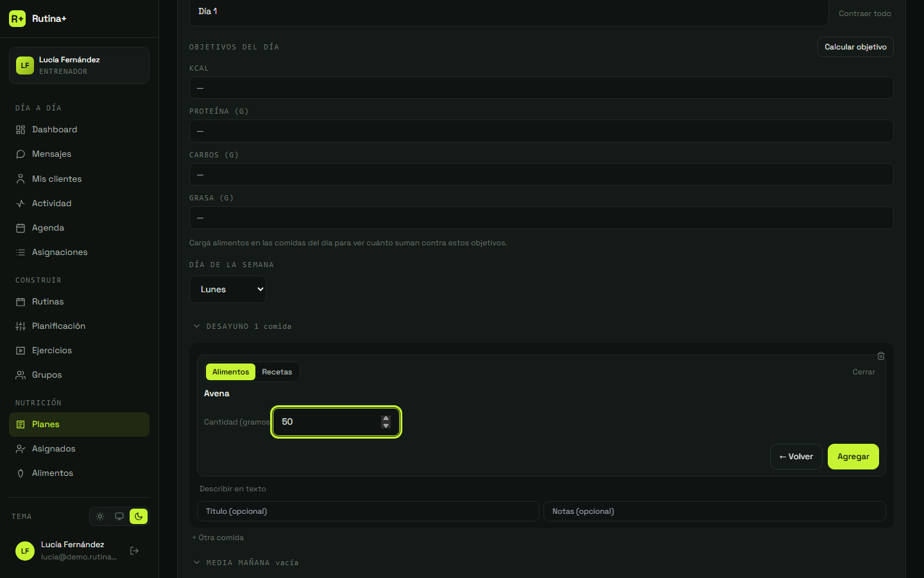Switch to light theme with the sun icon

pyautogui.click(x=100, y=516)
